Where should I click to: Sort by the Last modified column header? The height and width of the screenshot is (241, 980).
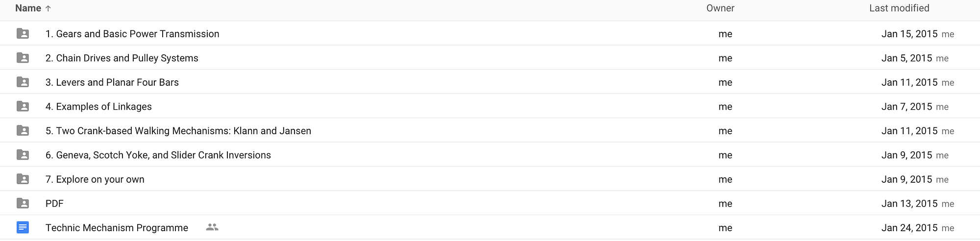pos(899,8)
